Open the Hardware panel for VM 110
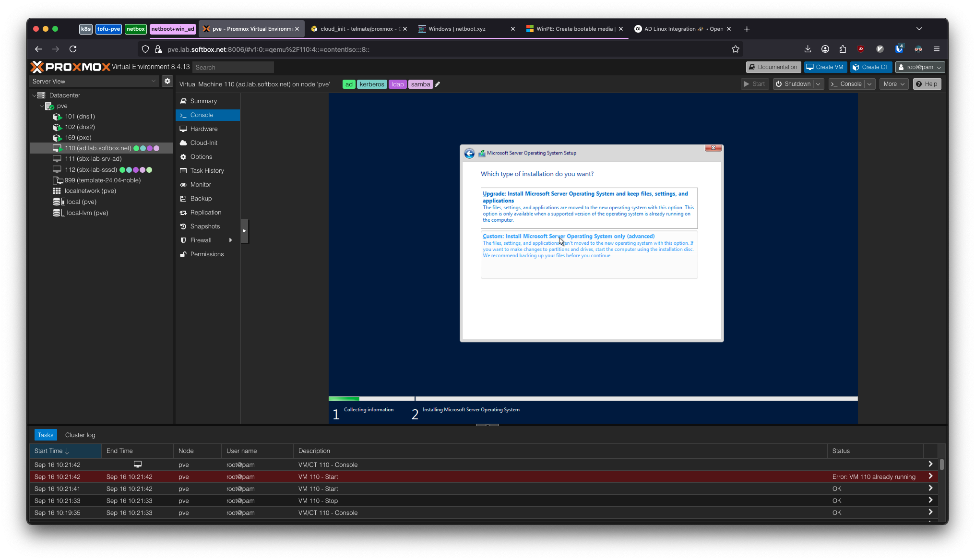The height and width of the screenshot is (560, 975). click(x=203, y=129)
